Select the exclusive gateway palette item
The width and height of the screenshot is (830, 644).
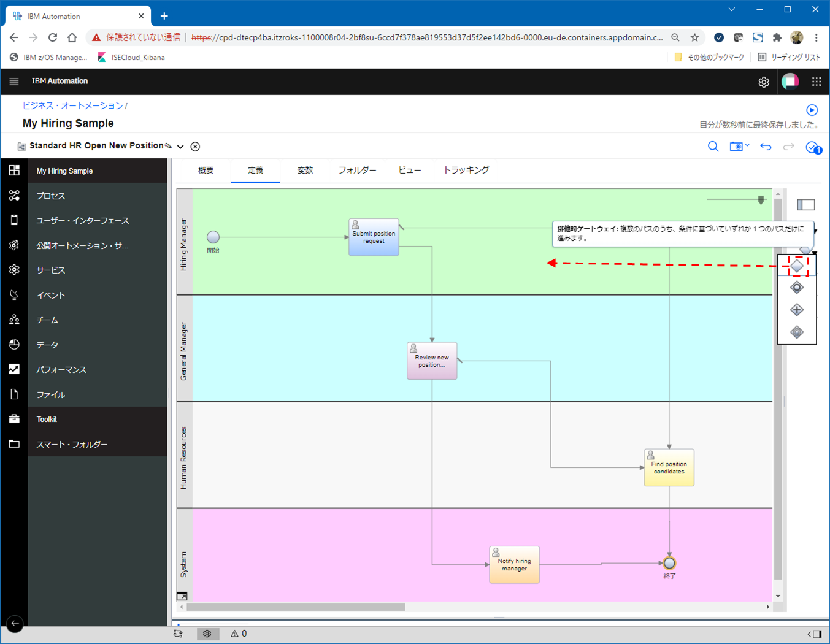click(x=797, y=266)
